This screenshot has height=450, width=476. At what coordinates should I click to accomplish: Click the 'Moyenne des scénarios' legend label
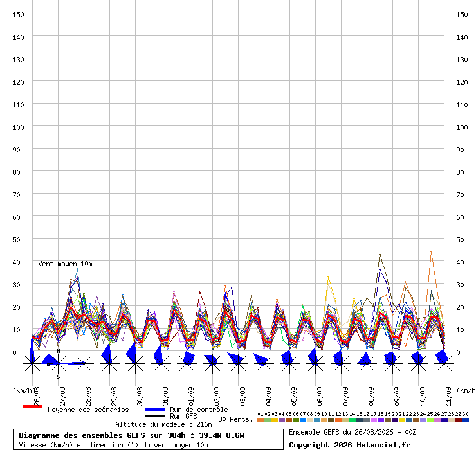[88, 410]
